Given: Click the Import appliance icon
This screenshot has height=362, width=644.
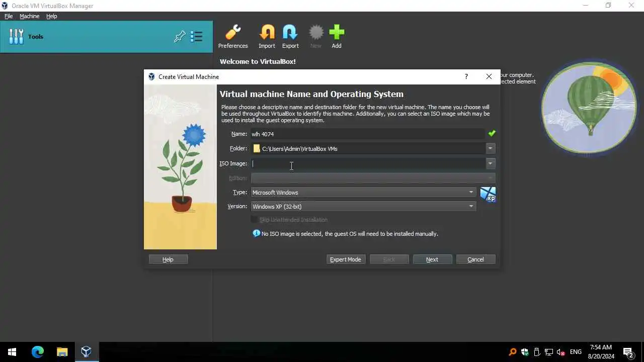Looking at the screenshot, I should coord(267,32).
